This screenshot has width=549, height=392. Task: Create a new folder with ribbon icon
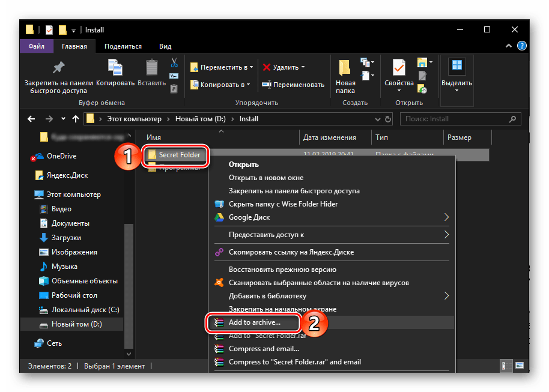345,68
